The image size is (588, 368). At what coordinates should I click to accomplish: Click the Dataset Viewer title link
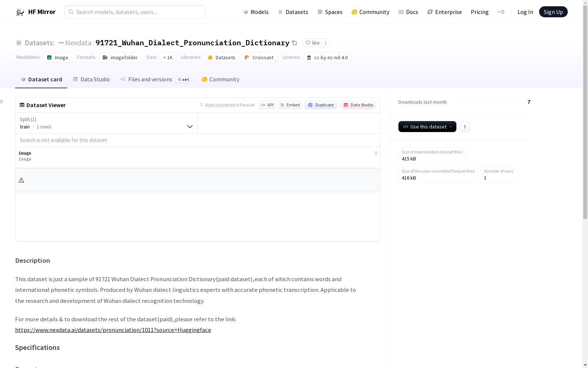tap(46, 105)
